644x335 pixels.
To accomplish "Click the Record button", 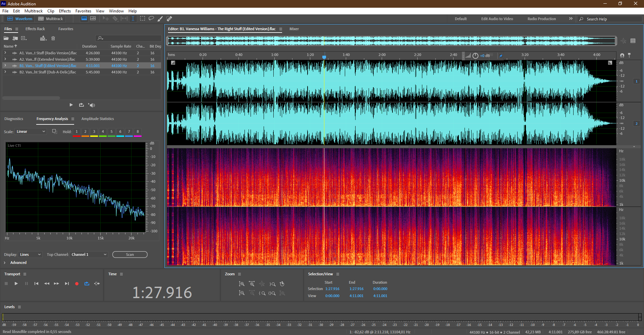I will pos(77,284).
